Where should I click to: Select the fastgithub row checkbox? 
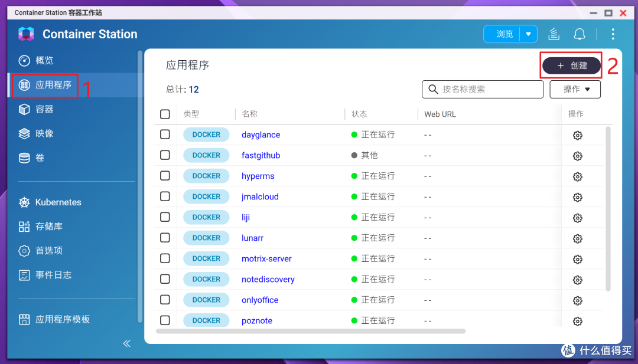click(165, 155)
